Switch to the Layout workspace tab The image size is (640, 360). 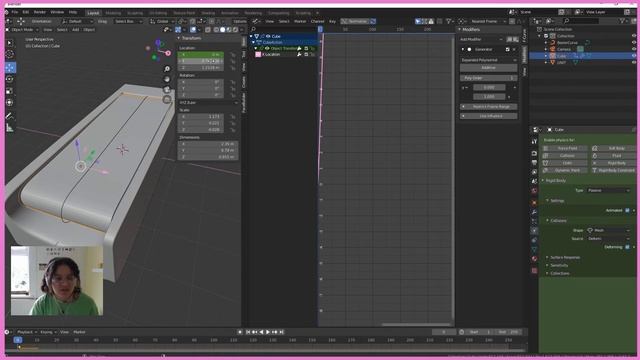pyautogui.click(x=93, y=13)
